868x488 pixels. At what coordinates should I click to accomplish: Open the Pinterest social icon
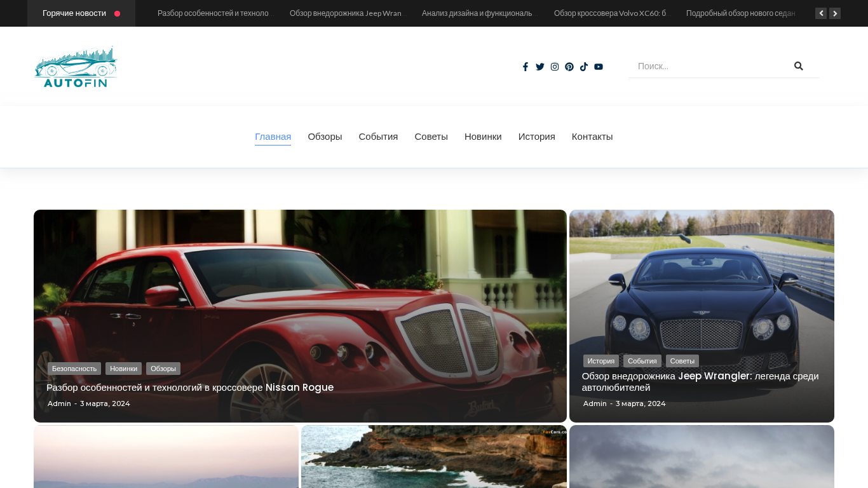pyautogui.click(x=569, y=67)
